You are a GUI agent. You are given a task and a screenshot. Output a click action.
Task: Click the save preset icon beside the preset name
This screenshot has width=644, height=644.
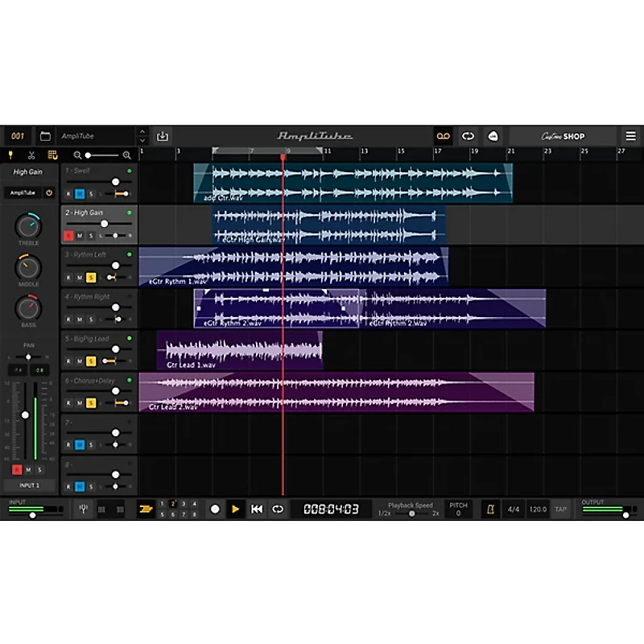162,136
